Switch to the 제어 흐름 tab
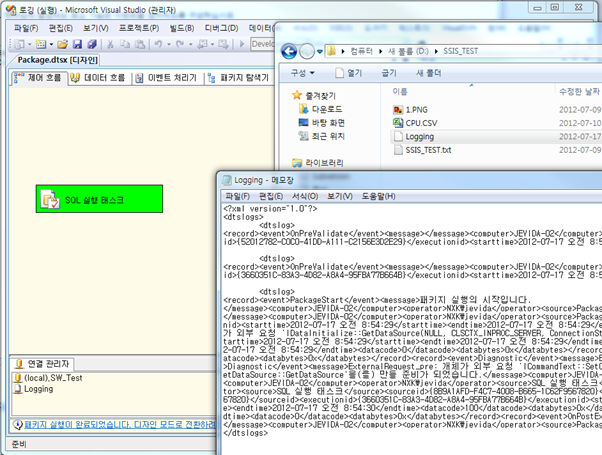 pos(38,78)
